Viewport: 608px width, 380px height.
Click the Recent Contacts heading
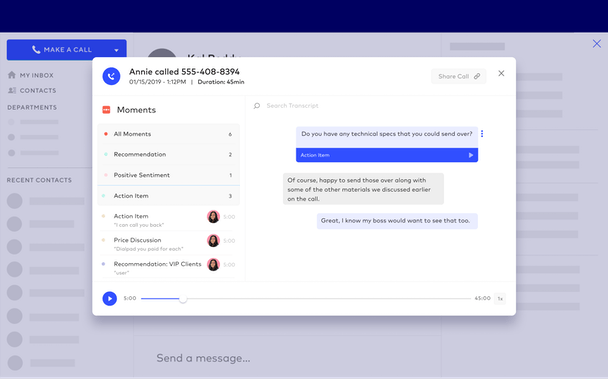[39, 180]
